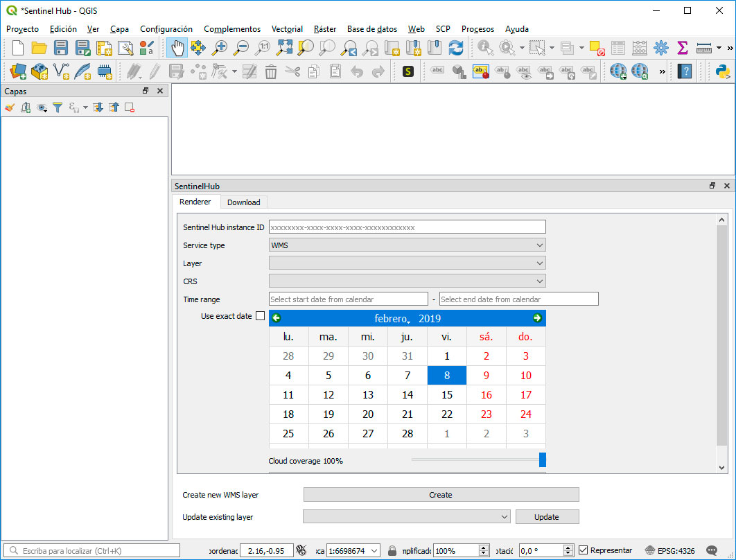Click the Zoom In magnifier tool
This screenshot has width=736, height=560.
(x=220, y=48)
